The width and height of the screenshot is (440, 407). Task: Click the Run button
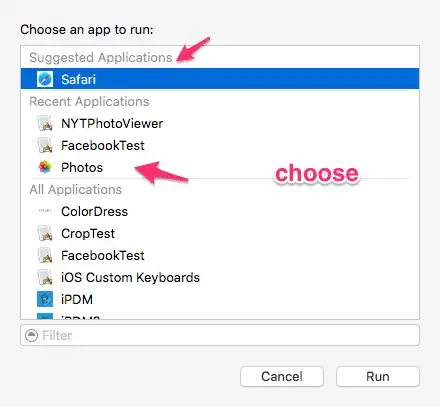tap(378, 377)
